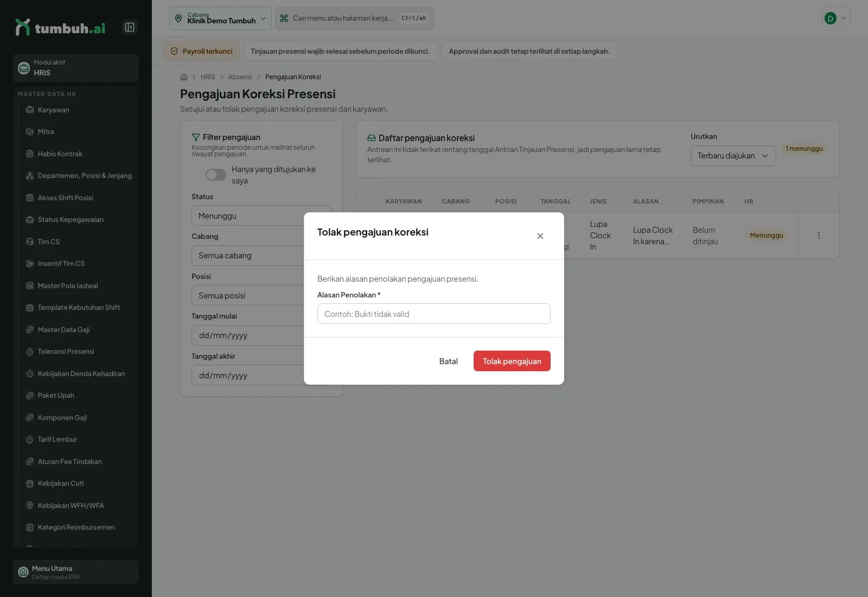Click the tumbuh.ai logo
868x597 pixels.
(60, 27)
